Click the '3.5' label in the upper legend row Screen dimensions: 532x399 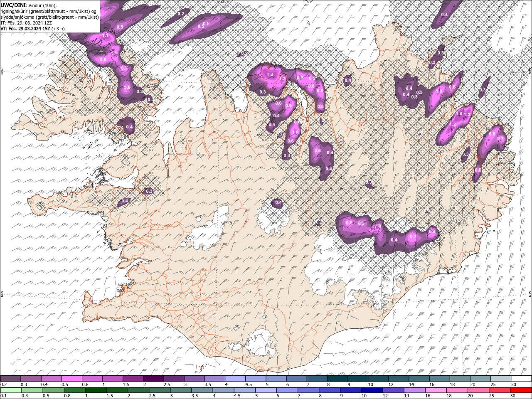click(208, 384)
